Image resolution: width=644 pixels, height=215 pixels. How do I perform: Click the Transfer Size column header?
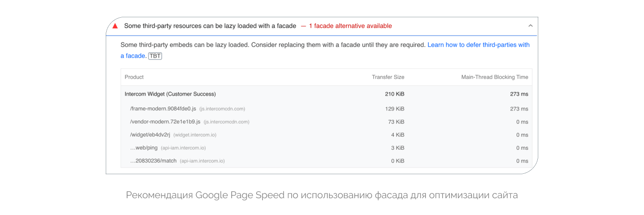pos(388,77)
